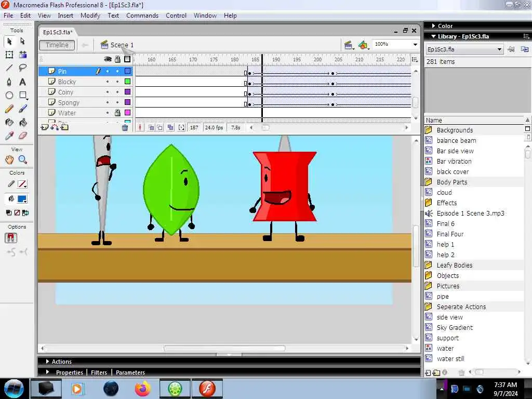Open the stroke color swatch
Screen dimensions: 532x399
click(22, 184)
